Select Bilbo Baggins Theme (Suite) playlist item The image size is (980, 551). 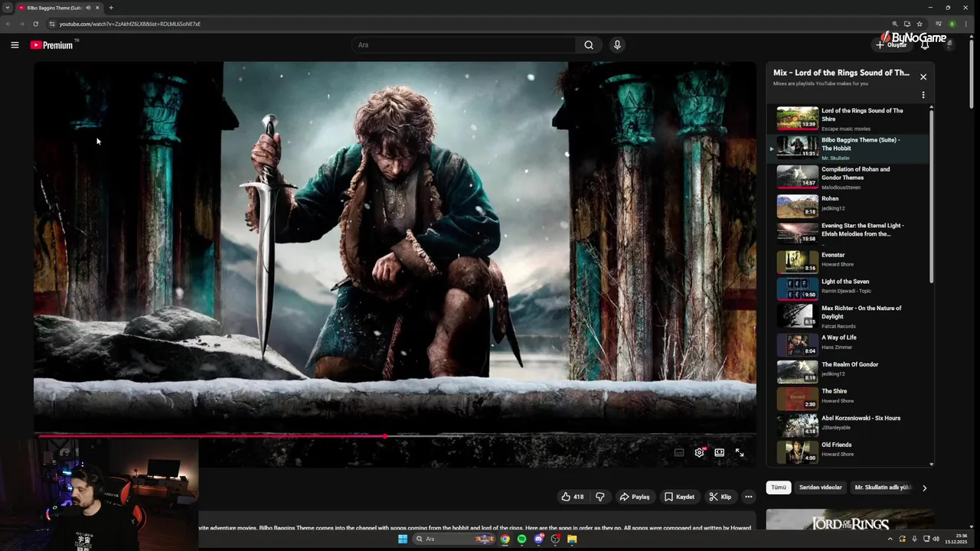849,148
